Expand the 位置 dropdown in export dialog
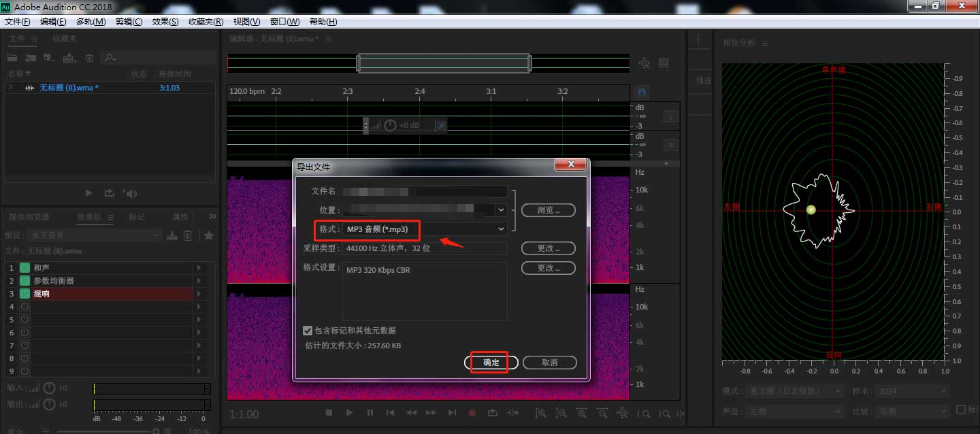The height and width of the screenshot is (434, 980). coord(500,210)
